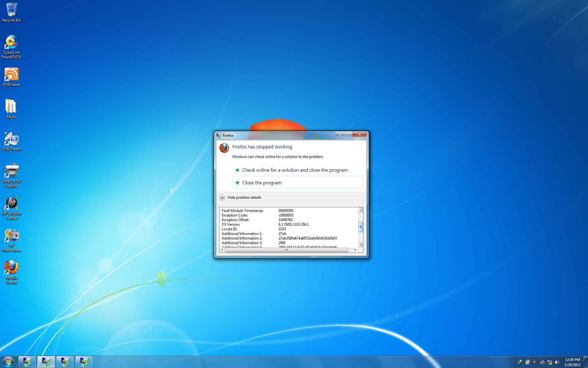
Task: Click the Firefox dialog title bar icon
Action: [219, 135]
